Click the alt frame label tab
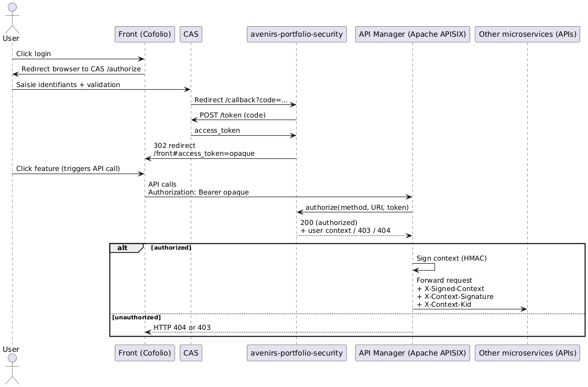Viewport: 588px width, 387px height. [x=126, y=248]
